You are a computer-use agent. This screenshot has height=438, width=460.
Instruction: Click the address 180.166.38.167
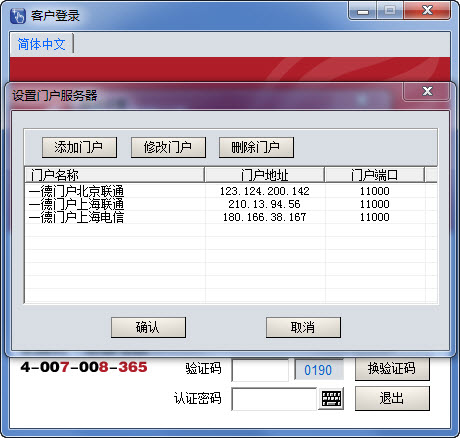pyautogui.click(x=265, y=217)
